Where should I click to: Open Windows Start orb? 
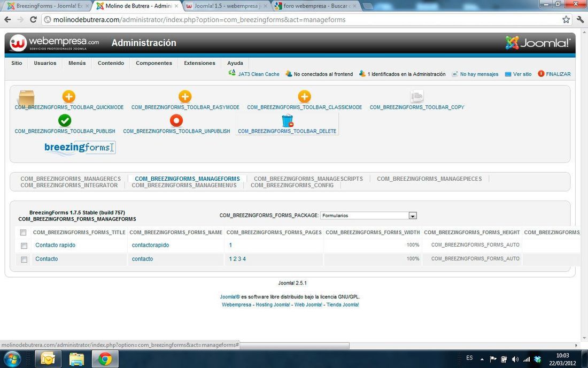coord(12,359)
